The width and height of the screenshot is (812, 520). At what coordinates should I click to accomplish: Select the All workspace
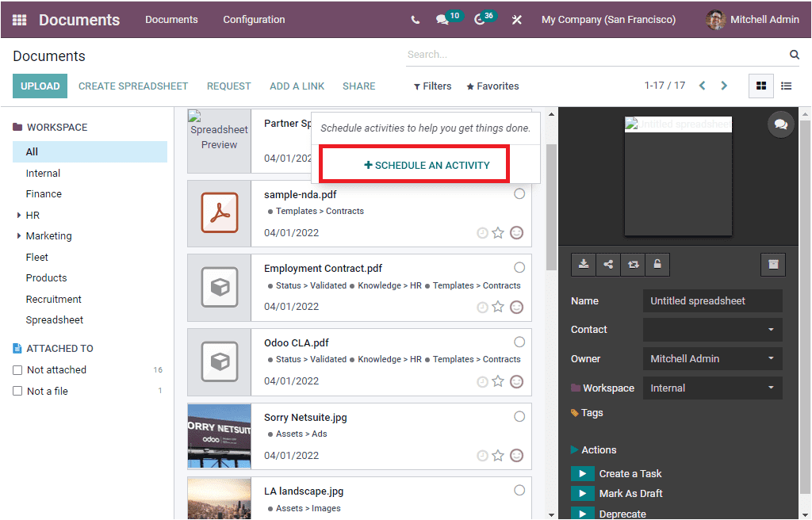[90, 151]
